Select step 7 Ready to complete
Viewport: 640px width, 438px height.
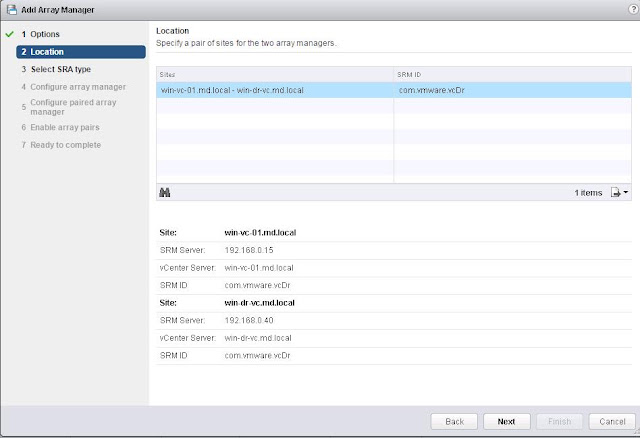click(x=61, y=145)
